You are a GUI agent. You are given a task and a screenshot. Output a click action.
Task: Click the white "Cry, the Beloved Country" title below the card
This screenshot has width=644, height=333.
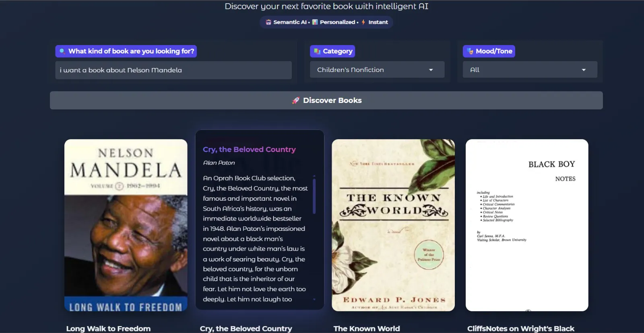coord(246,329)
